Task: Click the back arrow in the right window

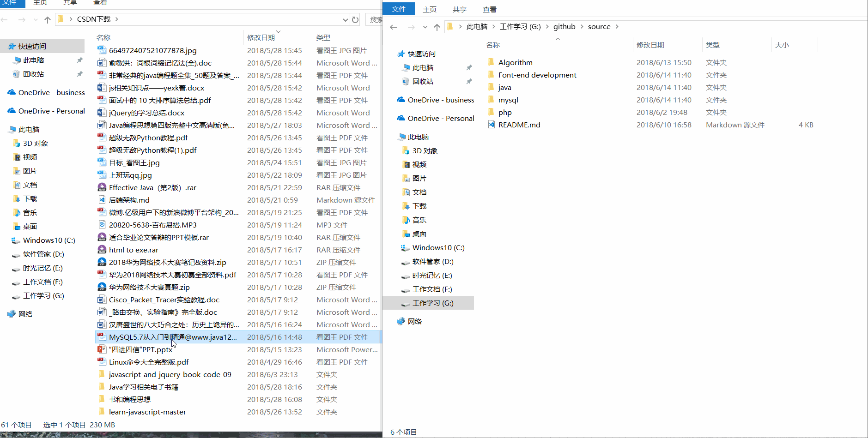Action: pyautogui.click(x=394, y=27)
